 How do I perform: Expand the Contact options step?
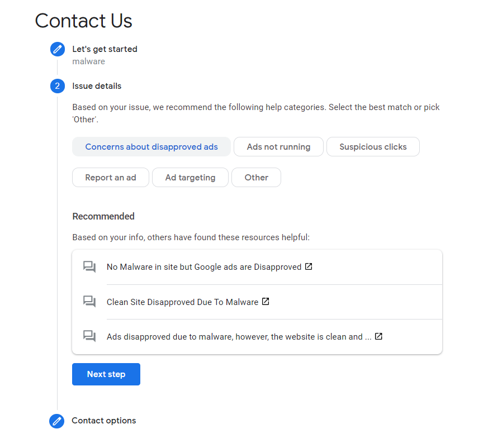point(104,421)
